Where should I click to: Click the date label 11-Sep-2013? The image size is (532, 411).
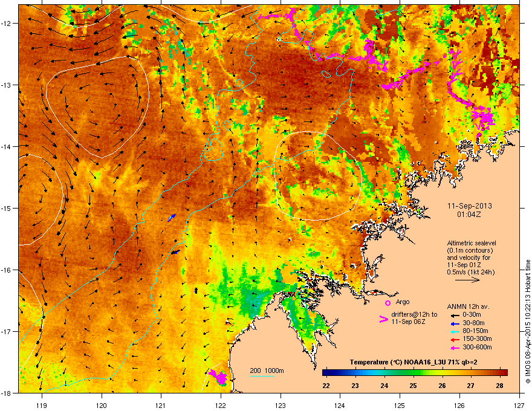[x=469, y=206]
